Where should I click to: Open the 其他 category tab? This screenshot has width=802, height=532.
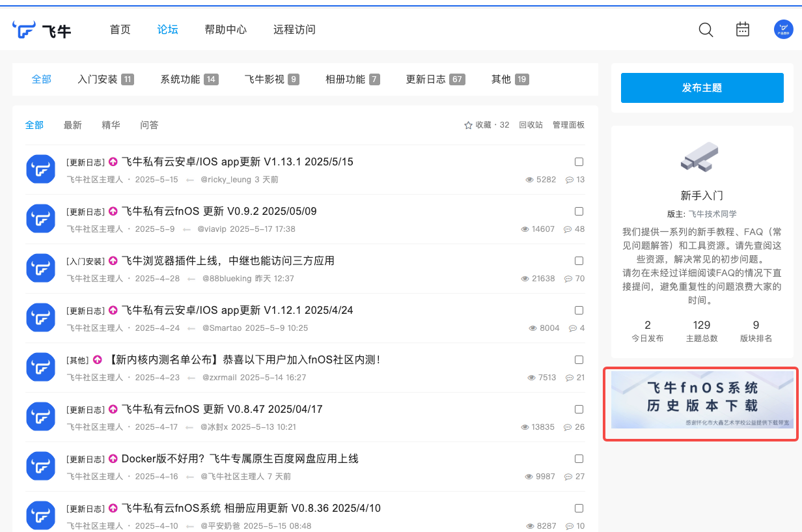tap(510, 79)
